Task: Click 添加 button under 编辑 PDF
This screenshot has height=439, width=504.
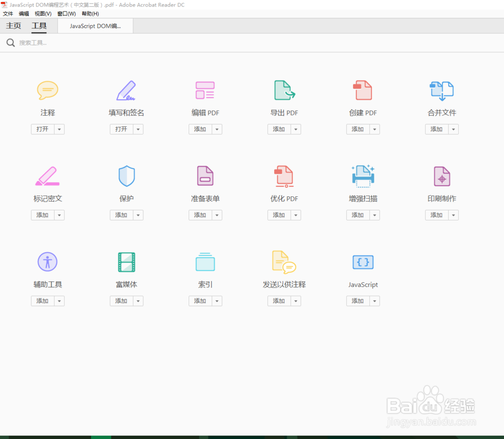Action: (200, 129)
